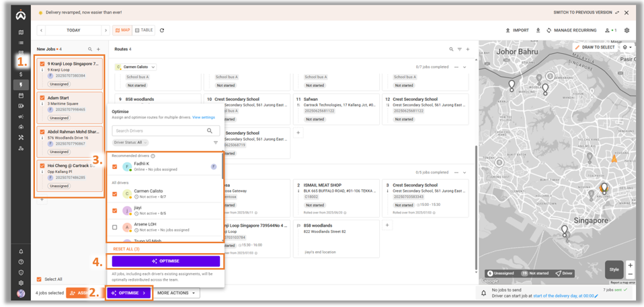644x307 pixels.
Task: Open the calendar icon in the sidebar
Action: [21, 96]
